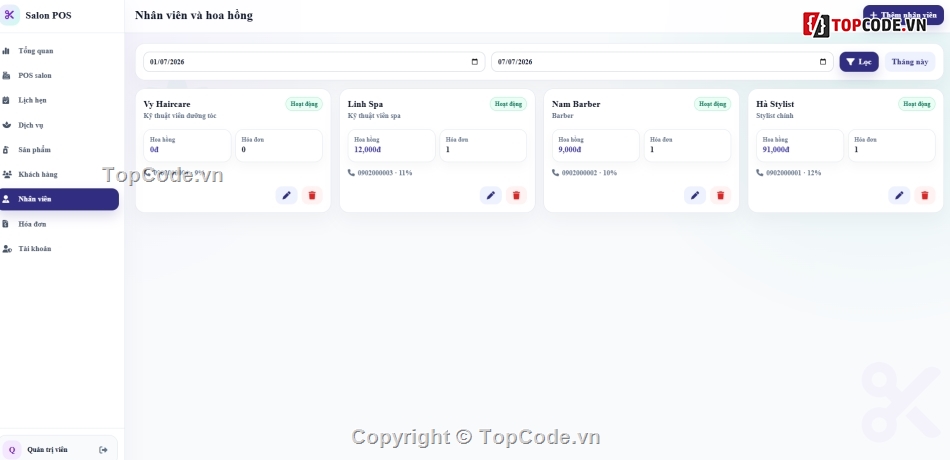Open the start date calendar picker
The width and height of the screenshot is (950, 460).
tap(474, 62)
